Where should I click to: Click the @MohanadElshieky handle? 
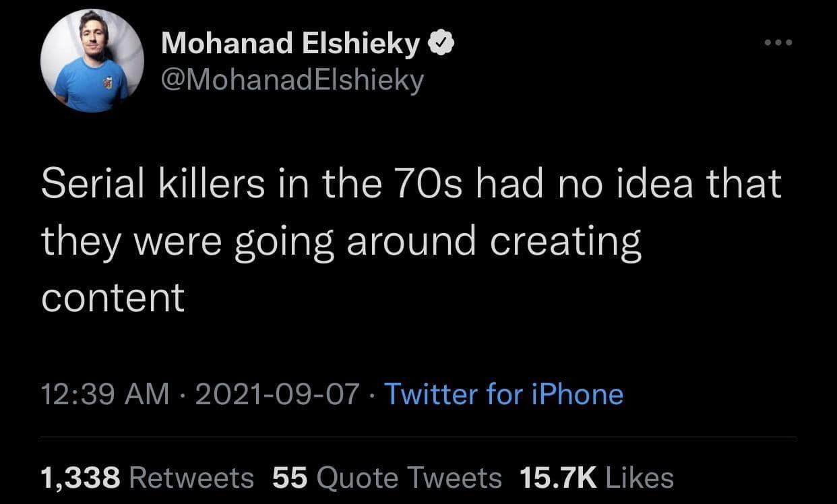click(293, 80)
